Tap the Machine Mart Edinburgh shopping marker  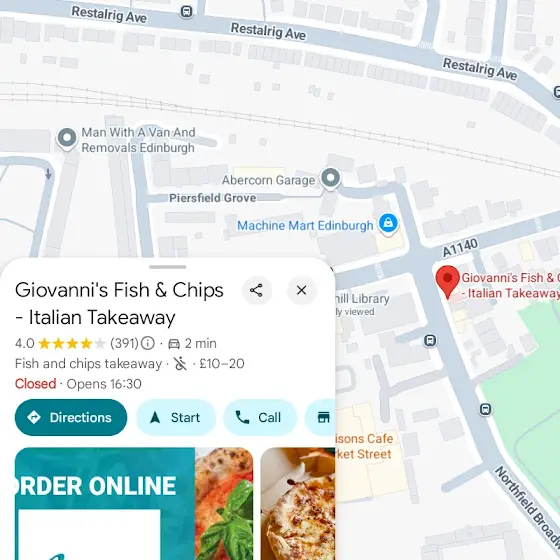(388, 224)
